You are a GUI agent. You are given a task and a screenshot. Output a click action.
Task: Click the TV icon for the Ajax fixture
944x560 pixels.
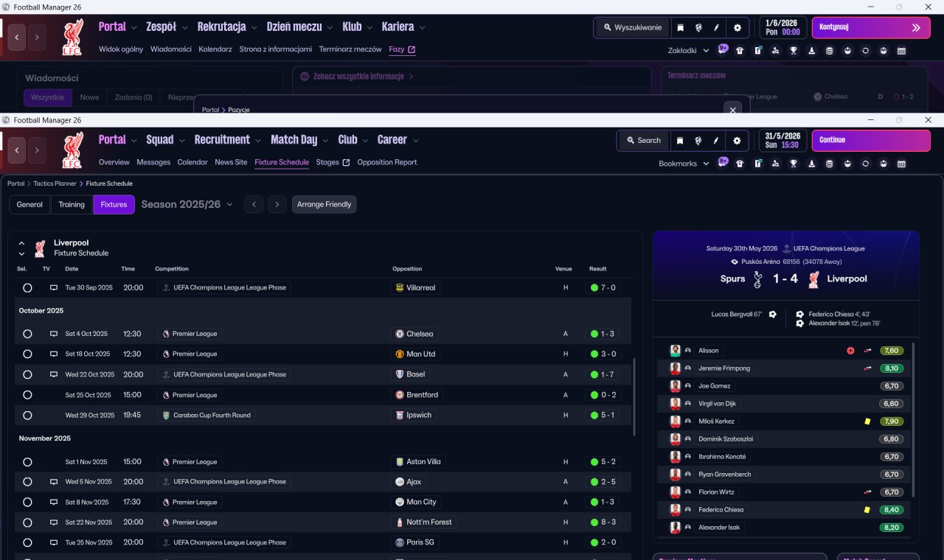pos(54,482)
